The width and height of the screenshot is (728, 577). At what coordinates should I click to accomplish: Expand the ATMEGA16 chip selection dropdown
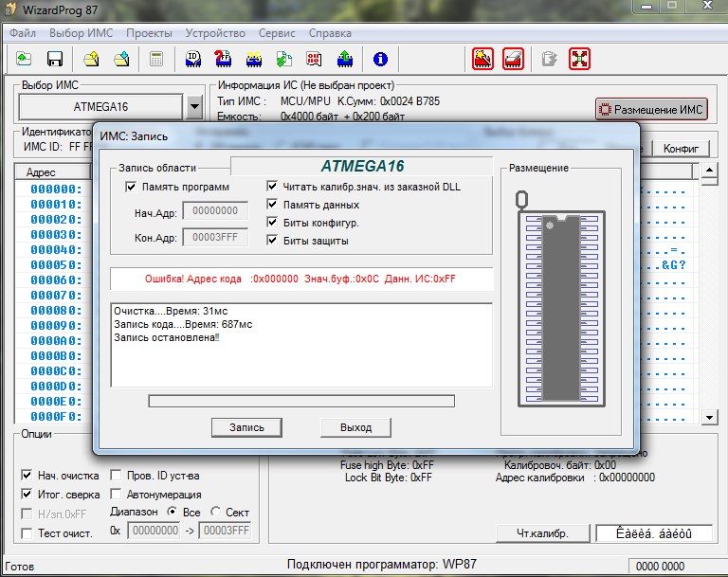click(x=194, y=107)
